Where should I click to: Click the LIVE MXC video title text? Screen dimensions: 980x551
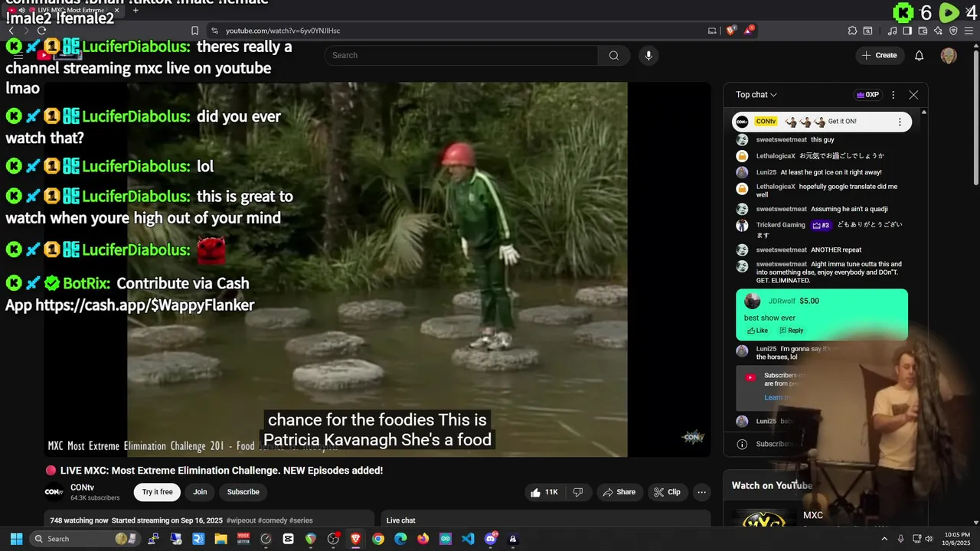[x=221, y=471]
